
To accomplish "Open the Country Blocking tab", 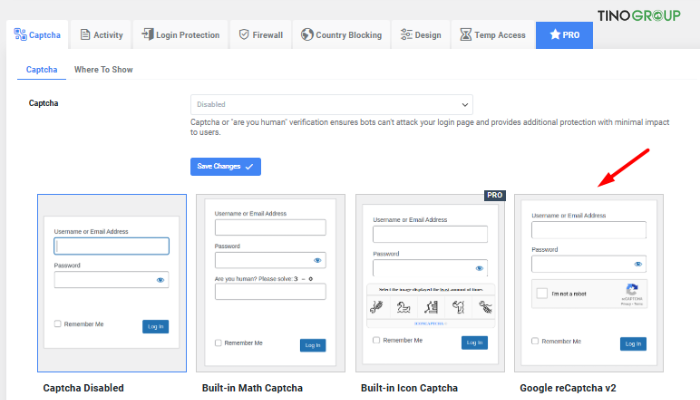I will tap(341, 35).
